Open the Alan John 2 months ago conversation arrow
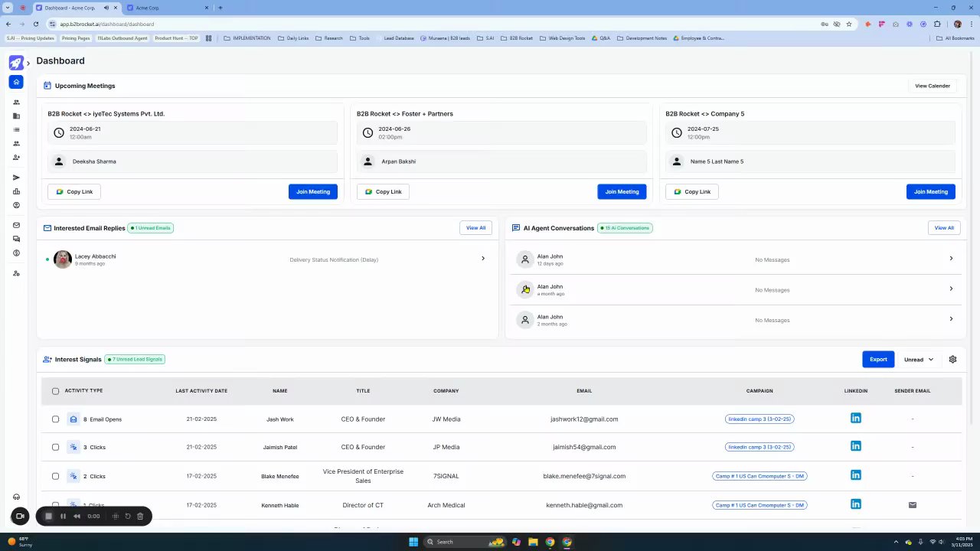Image resolution: width=980 pixels, height=551 pixels. tap(951, 319)
